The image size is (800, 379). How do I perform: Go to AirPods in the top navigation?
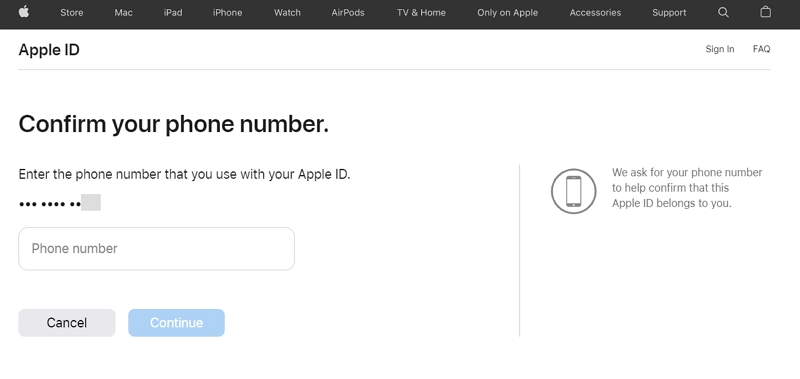[348, 13]
